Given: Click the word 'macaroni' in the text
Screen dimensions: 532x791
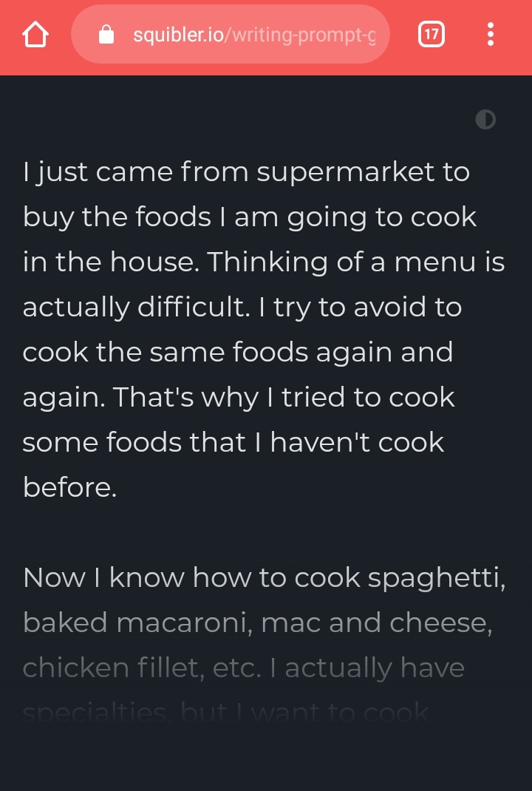Looking at the screenshot, I should 184,622.
